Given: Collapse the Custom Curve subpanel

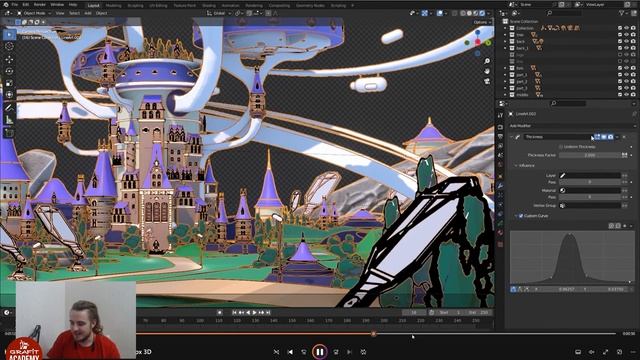Looking at the screenshot, I should click(x=516, y=216).
